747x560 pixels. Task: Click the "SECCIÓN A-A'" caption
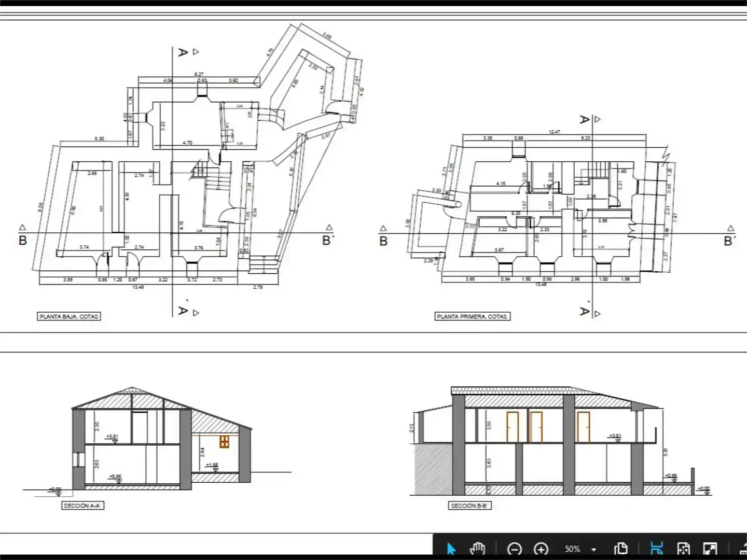[82, 506]
